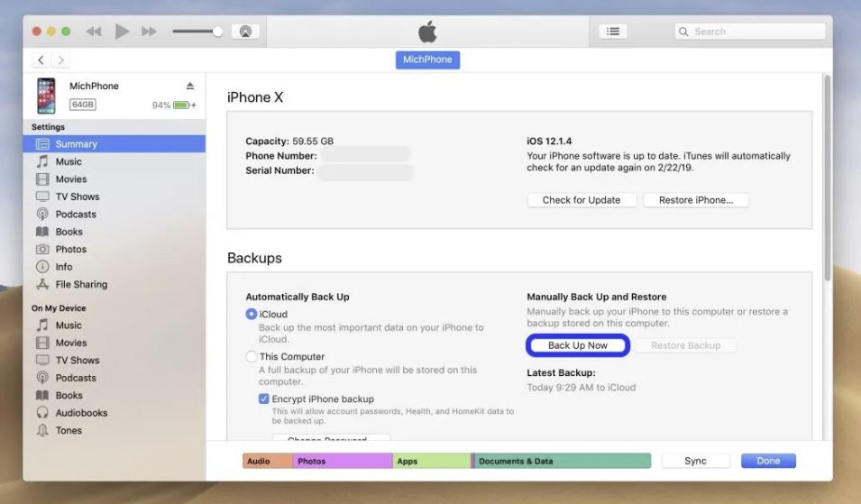Open Tones under On My Device

point(69,431)
